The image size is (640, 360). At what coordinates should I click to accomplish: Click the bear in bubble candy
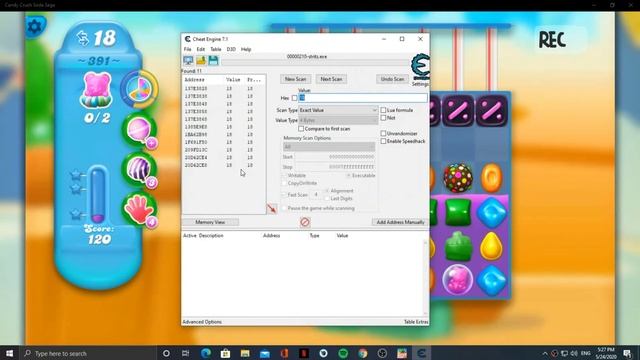tap(458, 280)
